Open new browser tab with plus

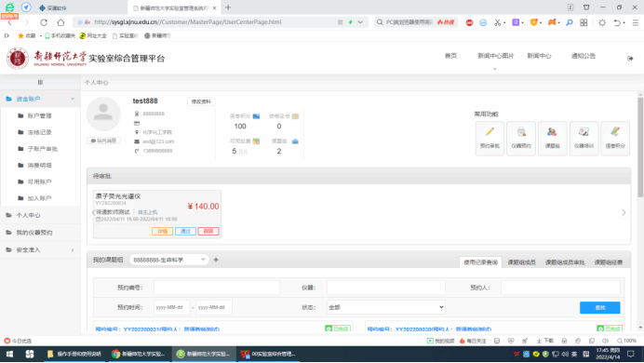point(228,7)
